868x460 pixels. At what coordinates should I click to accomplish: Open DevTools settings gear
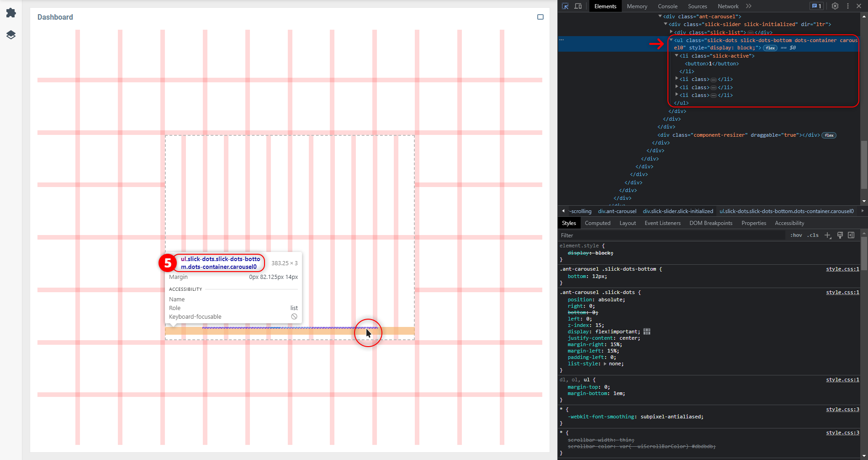835,6
